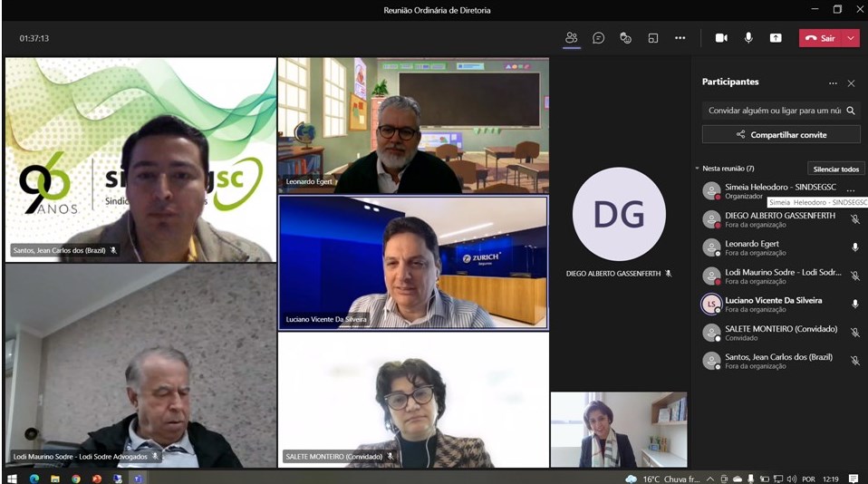Expand the dropdown arrow beside Sair

851,38
